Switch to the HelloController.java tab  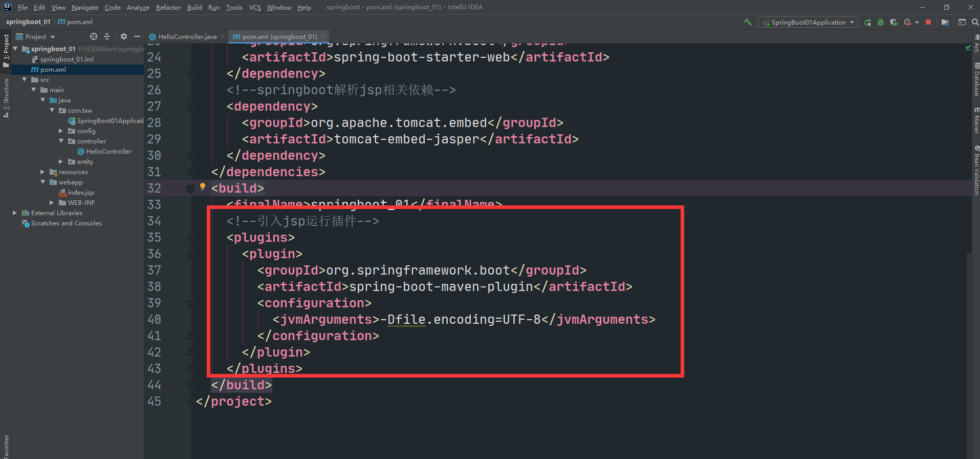[x=187, y=36]
